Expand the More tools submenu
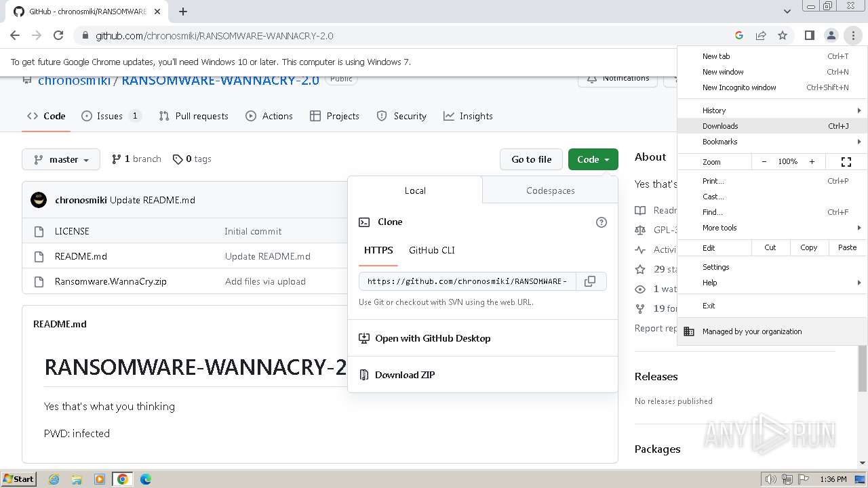868x488 pixels. pyautogui.click(x=772, y=228)
